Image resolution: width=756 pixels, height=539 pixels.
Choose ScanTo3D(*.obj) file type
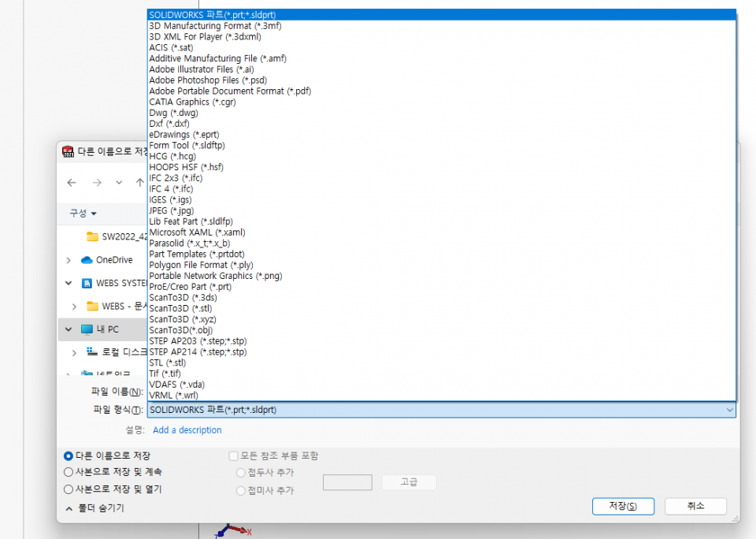coord(442,330)
